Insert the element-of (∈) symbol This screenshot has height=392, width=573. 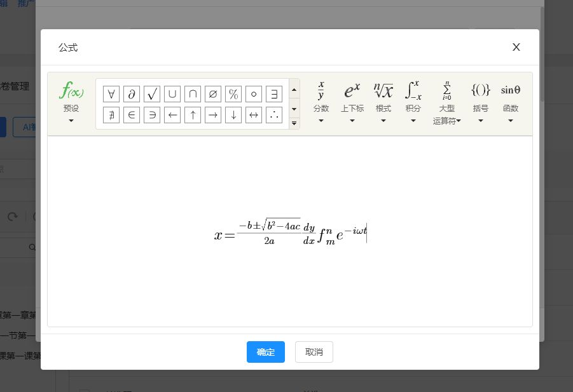132,115
